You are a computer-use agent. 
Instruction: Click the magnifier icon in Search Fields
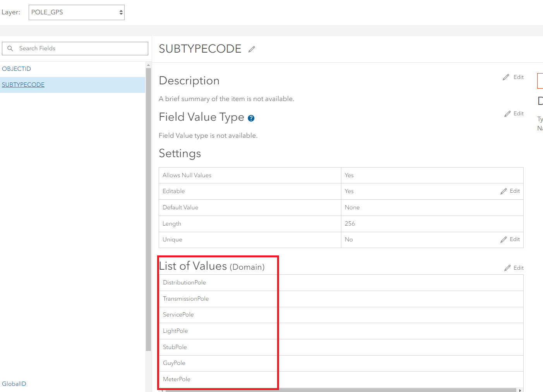(10, 48)
